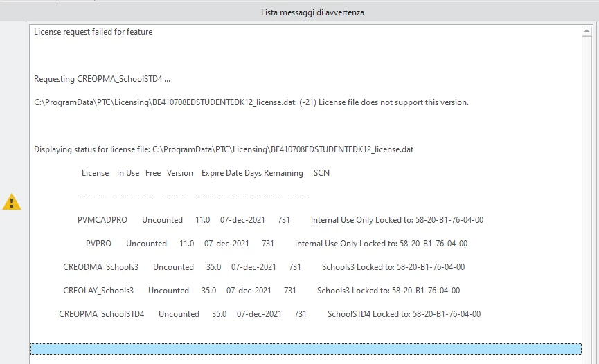Image resolution: width=599 pixels, height=364 pixels.
Task: Click the 'Expire Date Days Remaining' header
Action: tap(252, 173)
